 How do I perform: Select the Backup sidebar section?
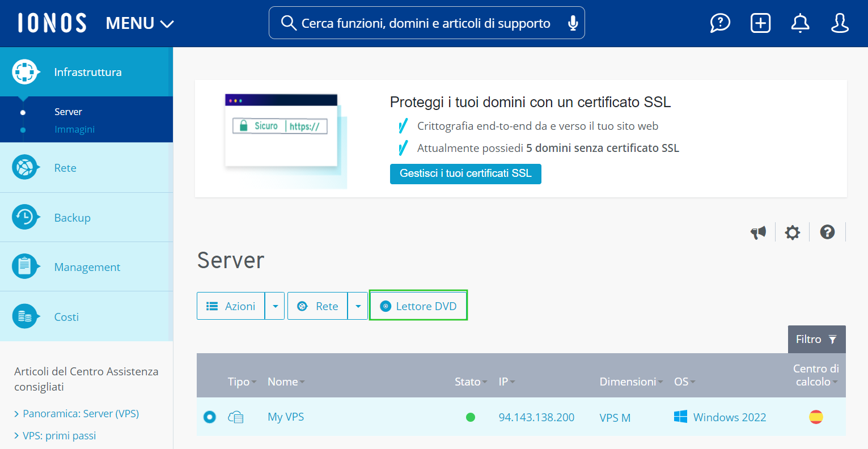pos(86,217)
